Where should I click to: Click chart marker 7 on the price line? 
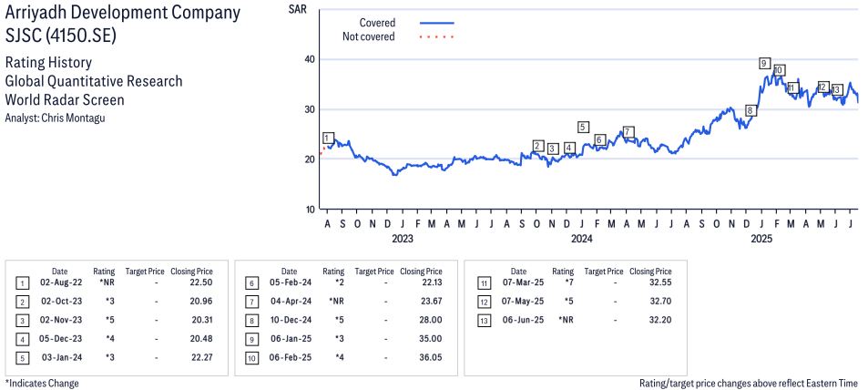[628, 132]
